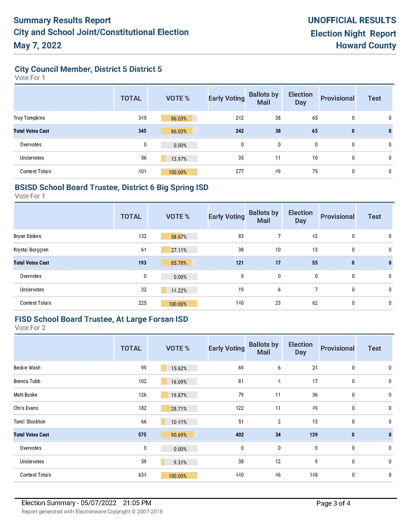
Task: Click the "Vote For 2" subtitle
Action: [x=30, y=328]
